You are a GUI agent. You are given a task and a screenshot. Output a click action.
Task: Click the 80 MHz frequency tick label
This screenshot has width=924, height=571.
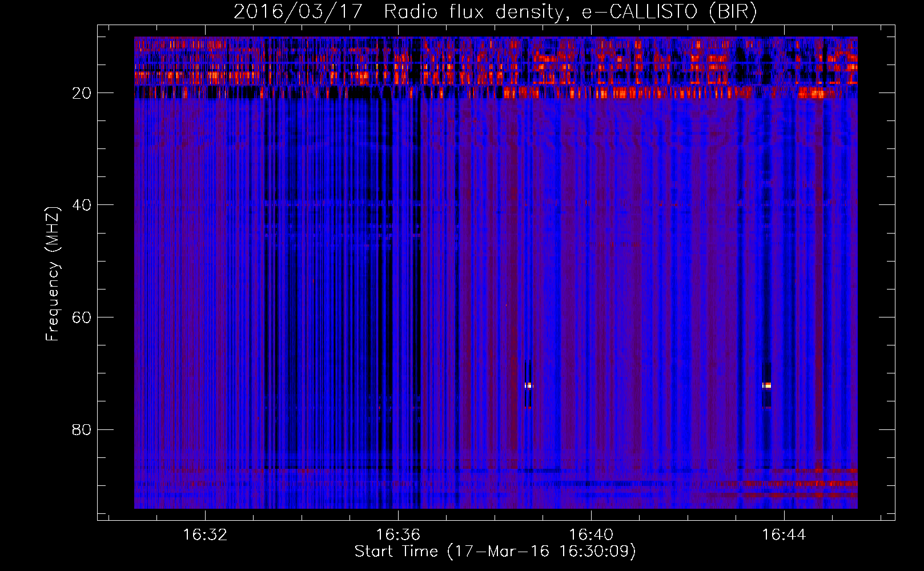pos(82,429)
